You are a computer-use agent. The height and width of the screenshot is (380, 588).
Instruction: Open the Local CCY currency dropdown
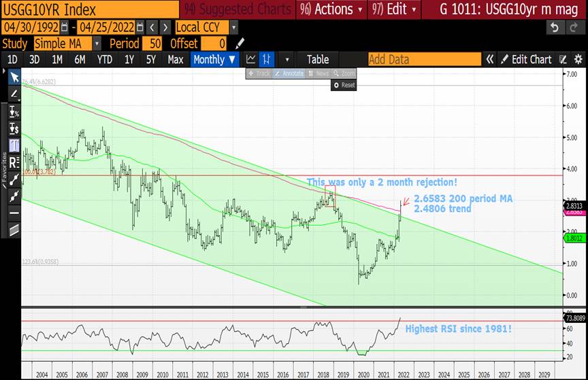coord(233,27)
